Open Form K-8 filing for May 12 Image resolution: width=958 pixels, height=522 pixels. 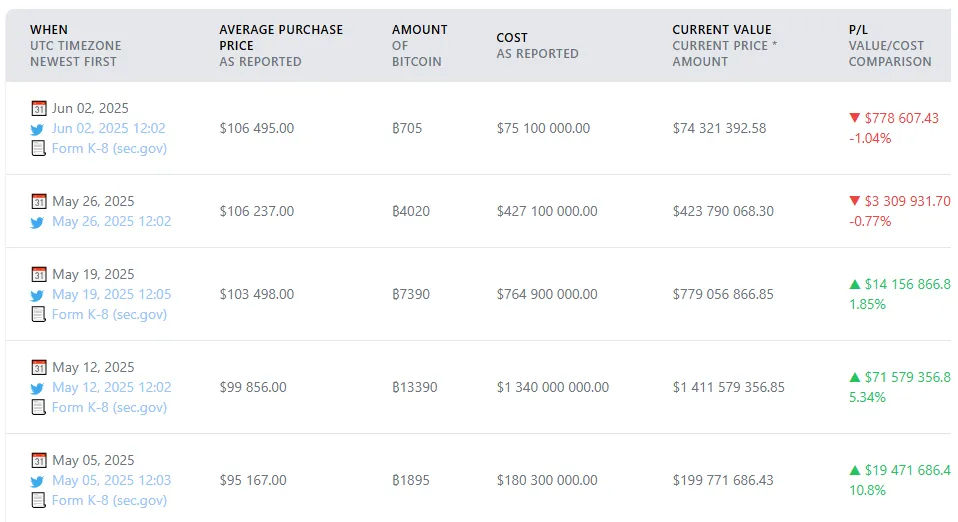109,407
